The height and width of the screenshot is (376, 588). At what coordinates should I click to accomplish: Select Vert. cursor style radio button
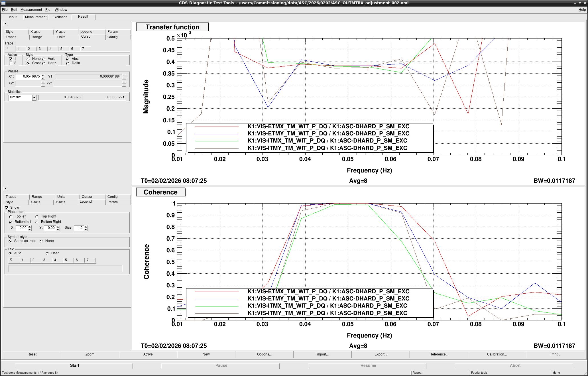tap(44, 59)
